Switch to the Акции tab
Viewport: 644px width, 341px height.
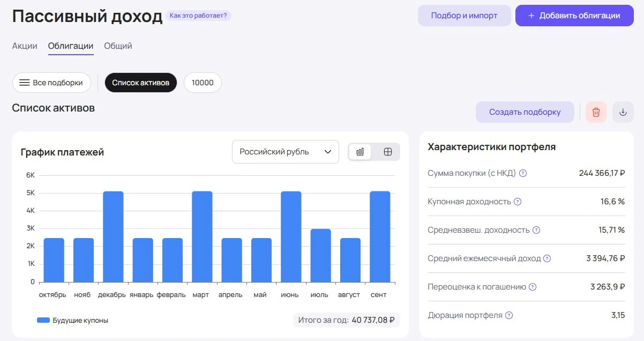point(25,46)
